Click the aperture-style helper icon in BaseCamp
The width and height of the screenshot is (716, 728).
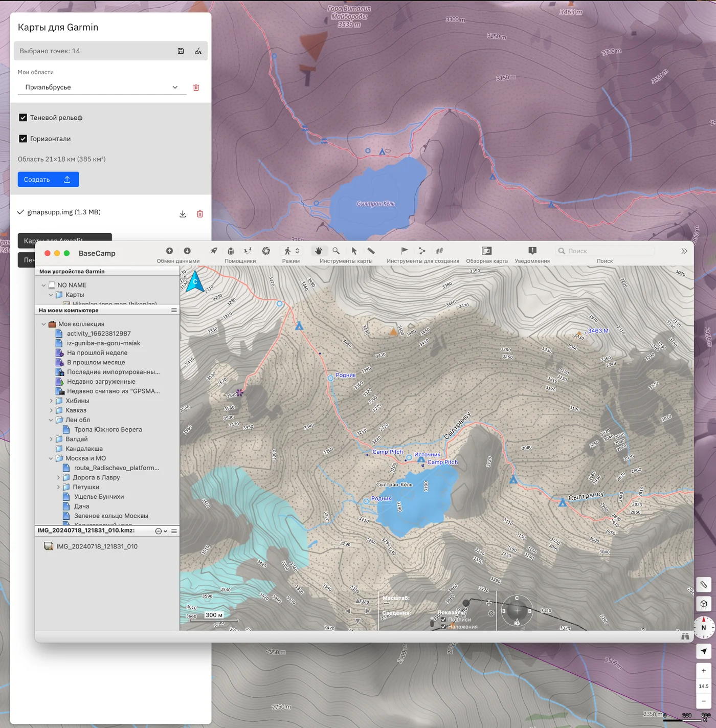point(266,251)
